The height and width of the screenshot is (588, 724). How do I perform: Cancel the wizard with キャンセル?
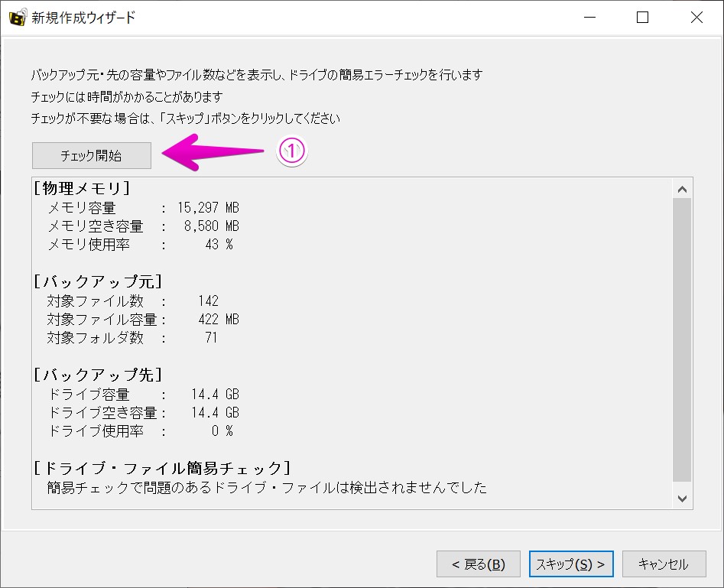tap(664, 564)
